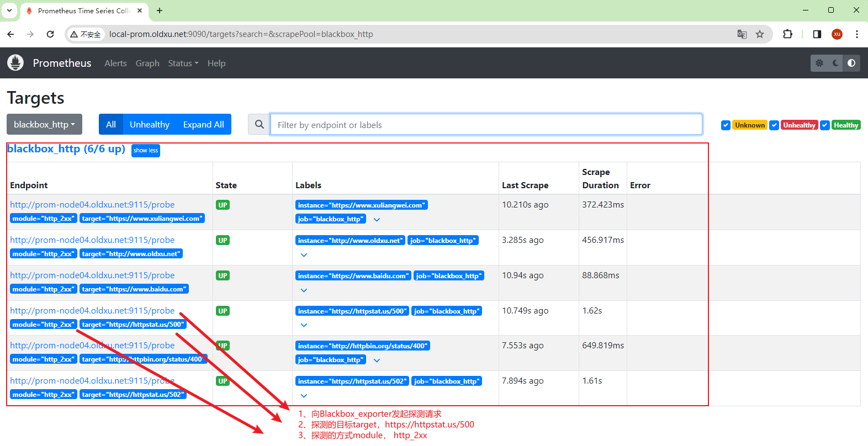Image resolution: width=868 pixels, height=446 pixels.
Task: Click the Prometheus flame logo
Action: 15,62
